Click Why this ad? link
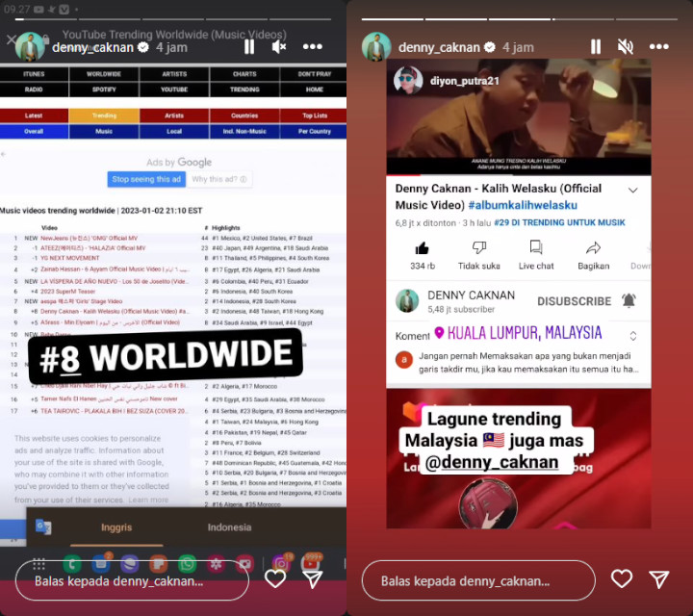This screenshot has width=693, height=616. coord(219,179)
